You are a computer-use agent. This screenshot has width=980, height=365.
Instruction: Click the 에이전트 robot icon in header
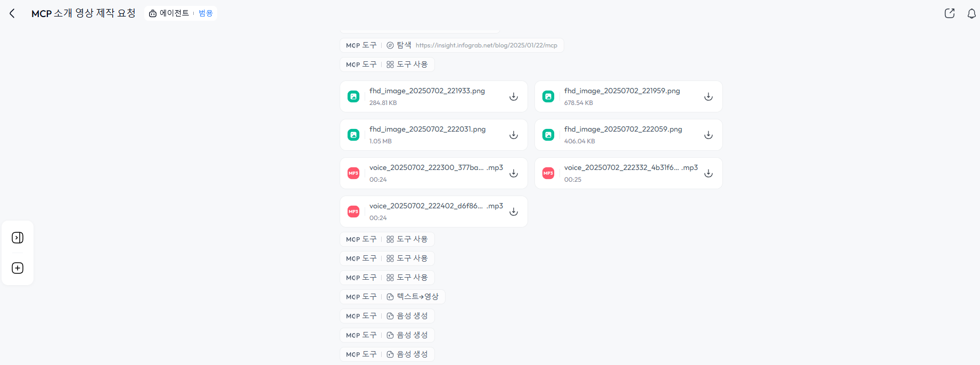click(x=153, y=13)
